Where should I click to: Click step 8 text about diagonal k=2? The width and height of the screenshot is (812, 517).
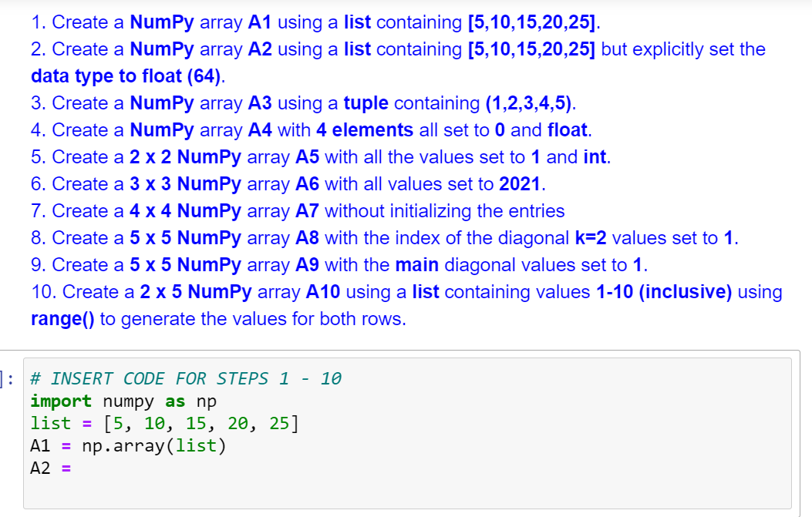click(x=385, y=237)
